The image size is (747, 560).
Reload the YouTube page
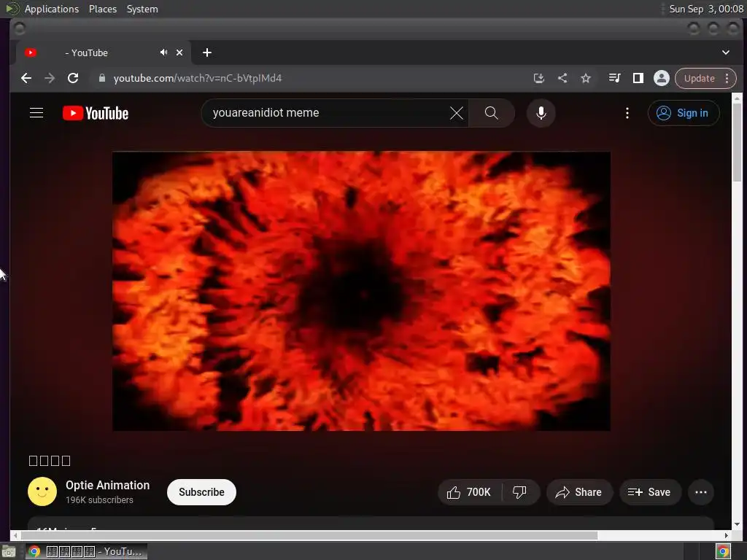point(73,78)
